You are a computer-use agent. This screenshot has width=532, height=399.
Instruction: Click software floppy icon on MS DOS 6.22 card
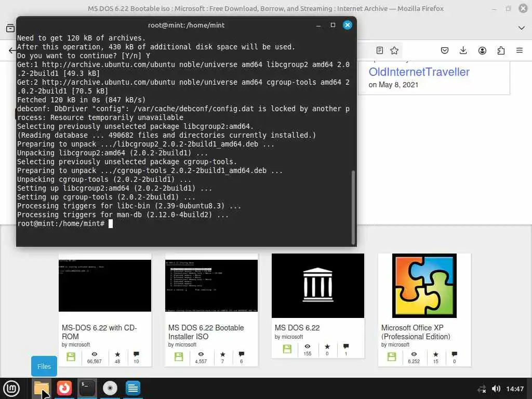click(287, 349)
